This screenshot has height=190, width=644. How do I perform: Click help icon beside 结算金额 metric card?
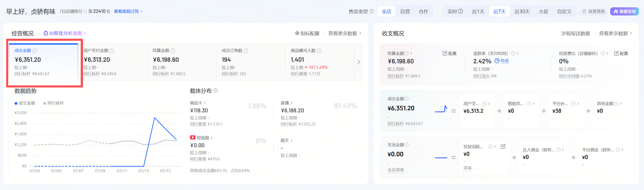pyautogui.click(x=172, y=51)
